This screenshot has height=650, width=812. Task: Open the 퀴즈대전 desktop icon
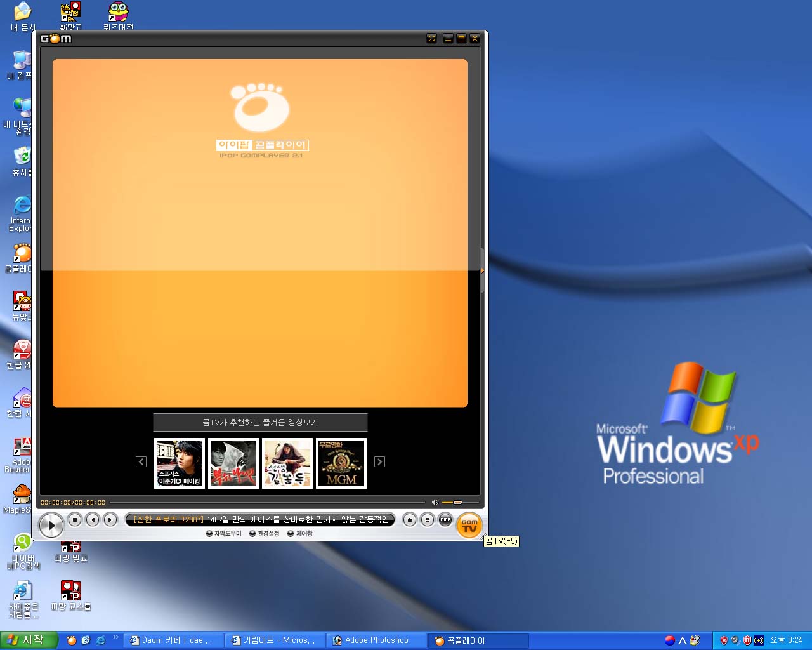point(119,17)
